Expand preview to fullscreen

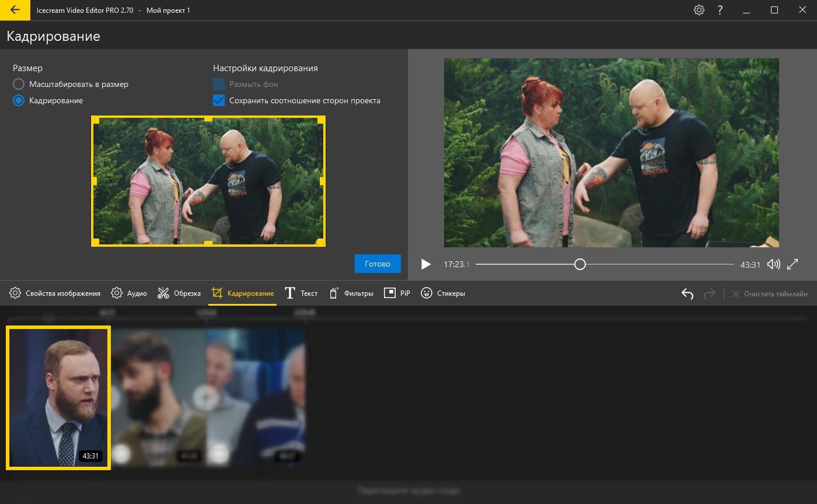[792, 264]
